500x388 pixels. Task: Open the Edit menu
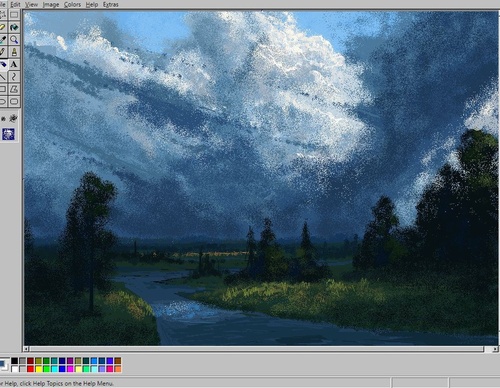[x=15, y=4]
